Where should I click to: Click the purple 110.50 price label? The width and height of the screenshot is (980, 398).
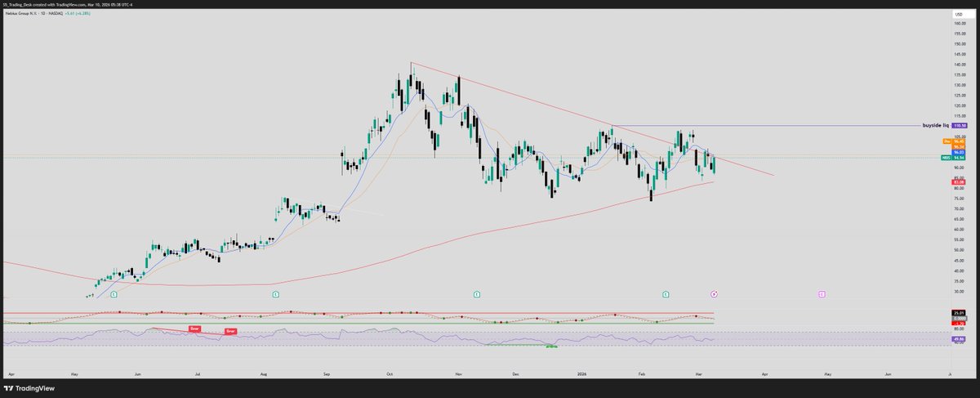(x=960, y=126)
